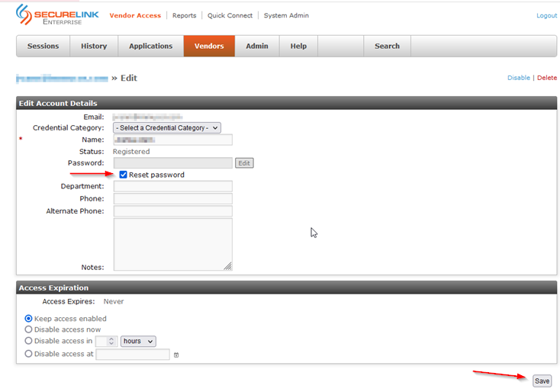Click the Save button
The width and height of the screenshot is (560, 392).
542,381
